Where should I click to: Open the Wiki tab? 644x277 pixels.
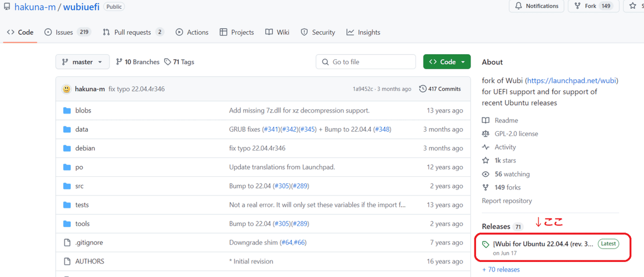tap(277, 32)
